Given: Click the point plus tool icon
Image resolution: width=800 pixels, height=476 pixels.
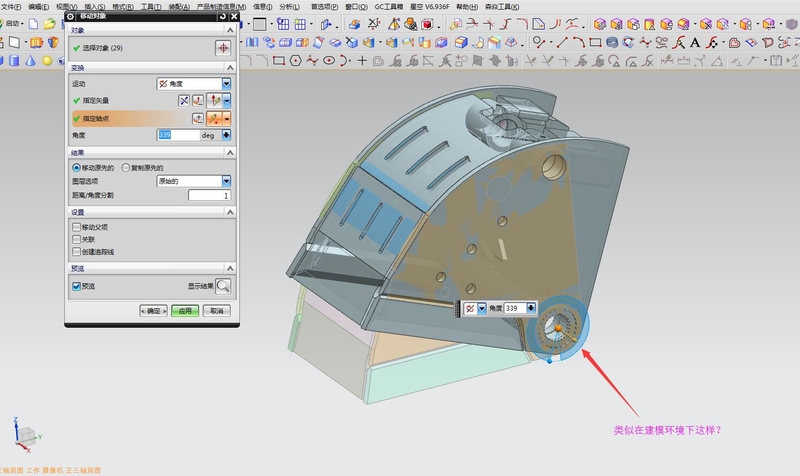Looking at the screenshot, I should (362, 61).
